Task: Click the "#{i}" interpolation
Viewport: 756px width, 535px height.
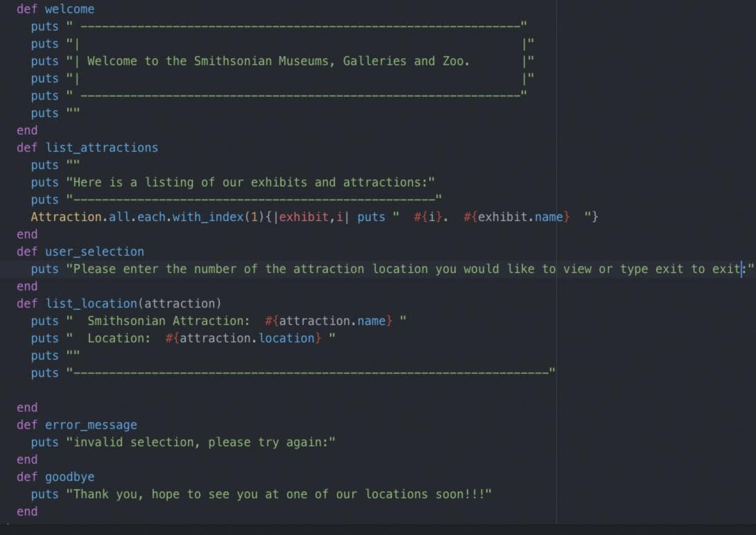Action: click(428, 217)
